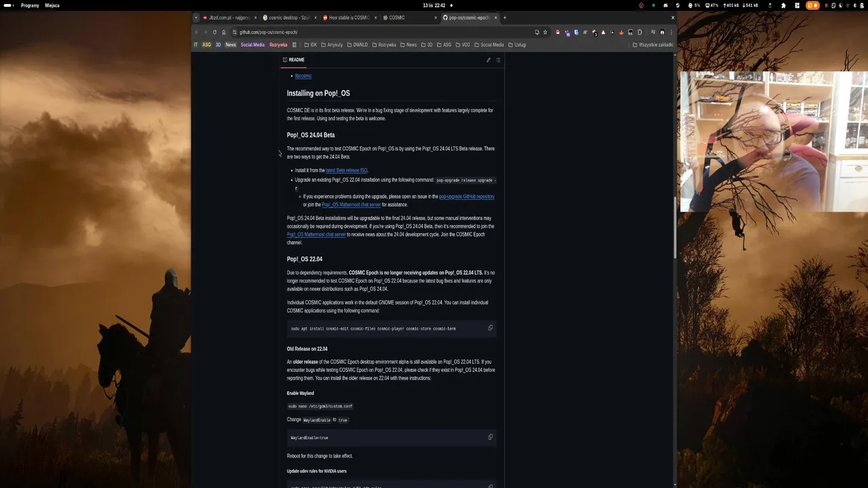
Task: Click the webcam overlay thumbnail
Action: tap(774, 142)
